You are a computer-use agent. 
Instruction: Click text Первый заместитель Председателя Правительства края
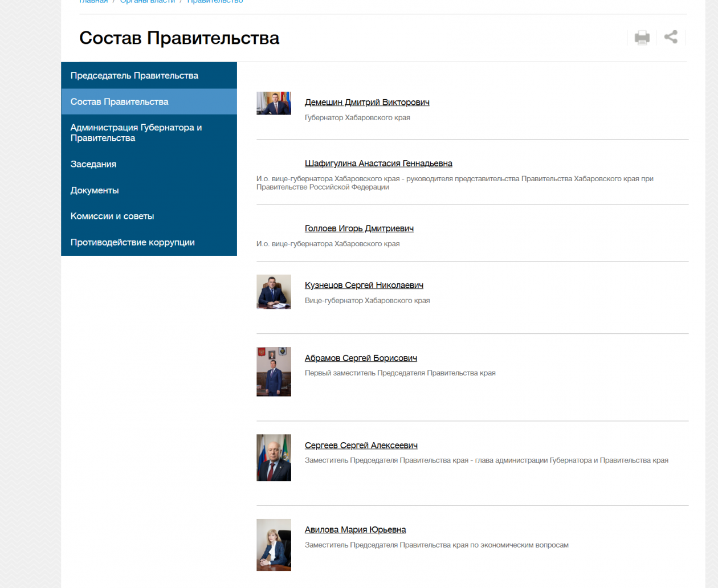(x=400, y=373)
